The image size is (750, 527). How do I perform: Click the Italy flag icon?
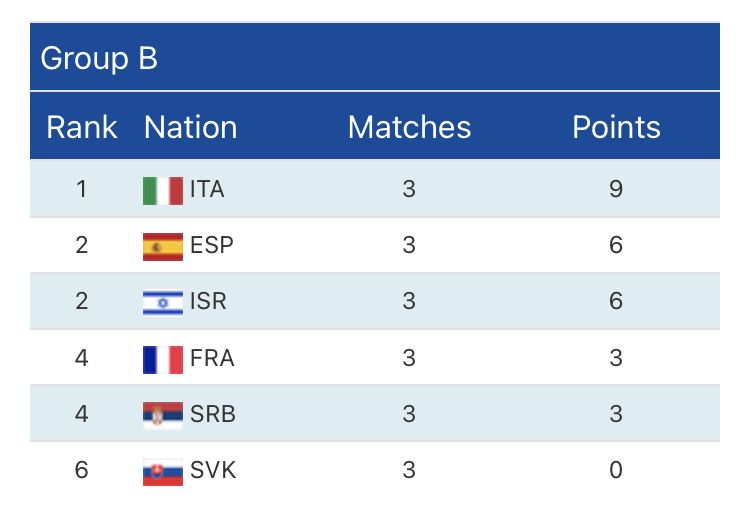click(x=163, y=190)
